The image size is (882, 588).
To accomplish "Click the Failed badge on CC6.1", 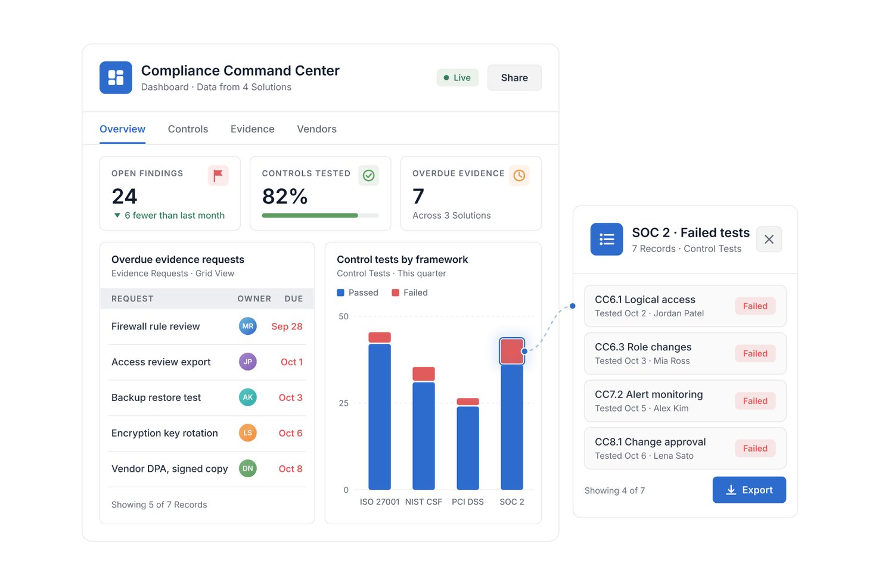I will pos(755,306).
